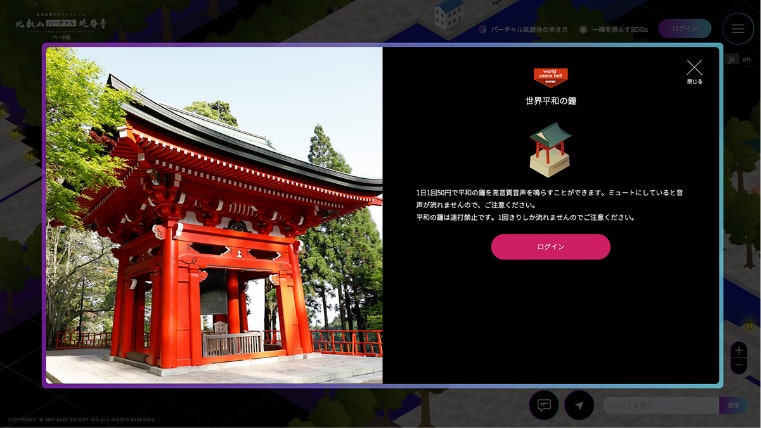Click the pink ログイン button in popup
The height and width of the screenshot is (428, 761).
click(x=550, y=247)
